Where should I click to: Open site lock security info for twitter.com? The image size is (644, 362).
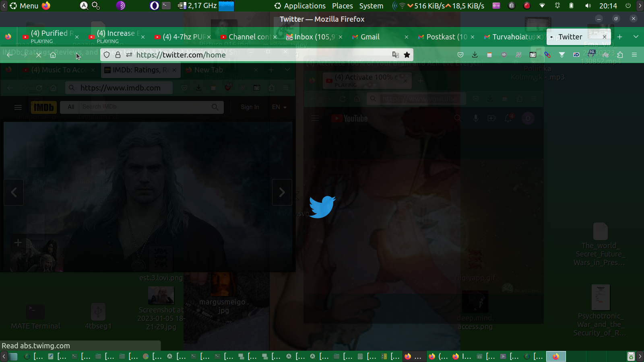118,55
